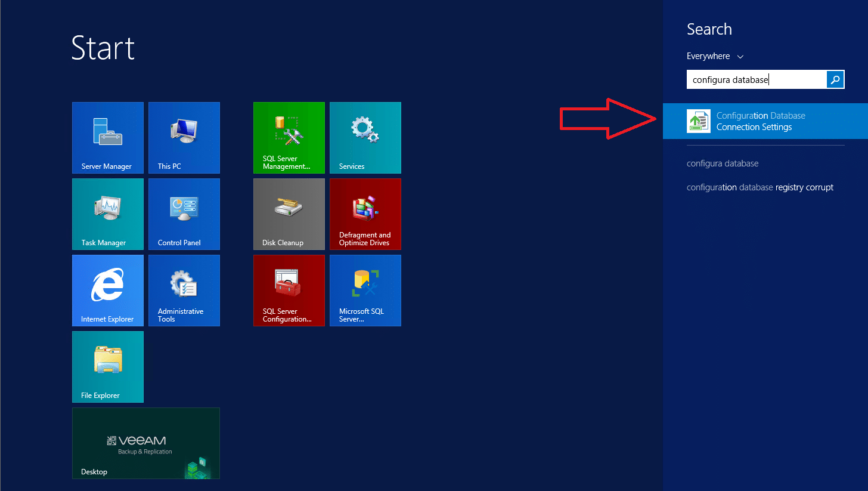Screen dimensions: 868x491
Task: Open the Defragment and Optimize Drives tile
Action: click(x=365, y=214)
